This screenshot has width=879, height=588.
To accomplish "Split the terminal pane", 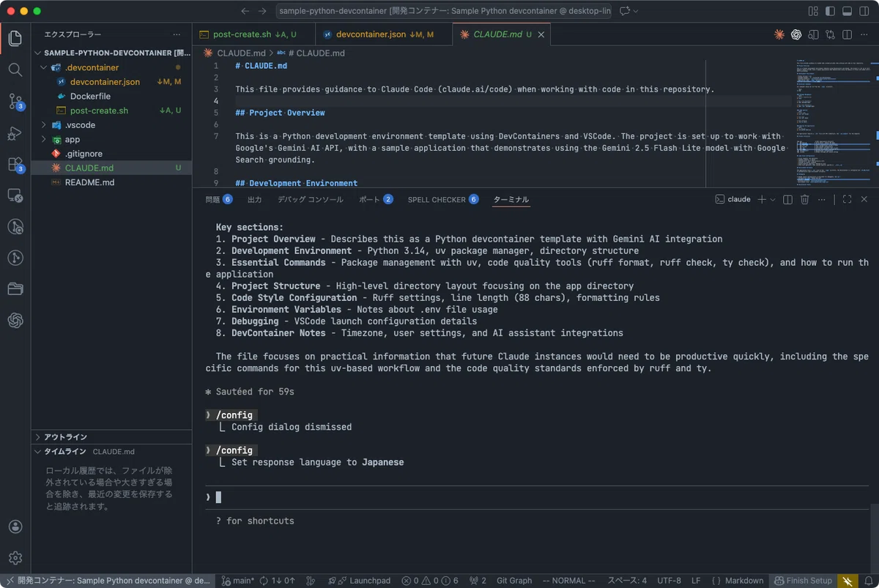I will tap(787, 199).
